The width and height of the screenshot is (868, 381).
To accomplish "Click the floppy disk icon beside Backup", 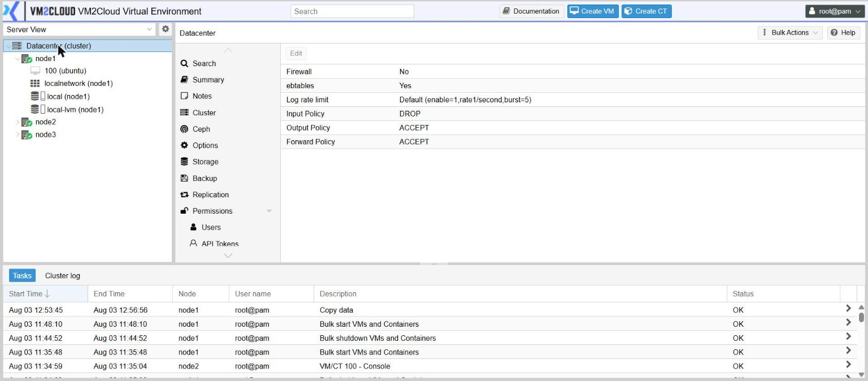I will tap(184, 178).
